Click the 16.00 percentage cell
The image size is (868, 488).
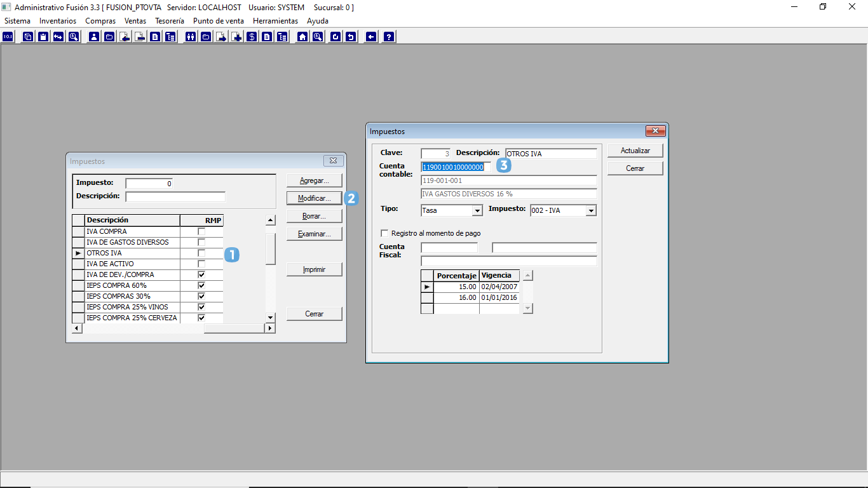456,297
